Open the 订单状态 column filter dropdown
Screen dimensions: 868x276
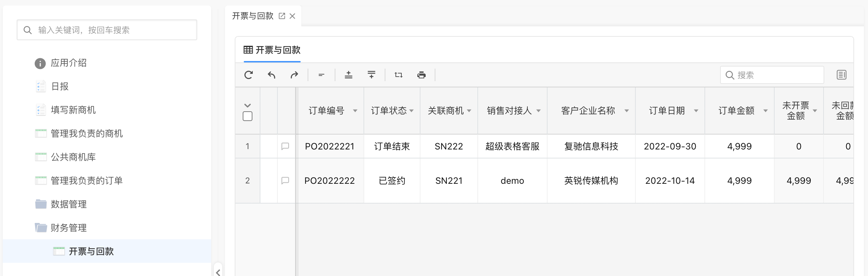pos(411,111)
